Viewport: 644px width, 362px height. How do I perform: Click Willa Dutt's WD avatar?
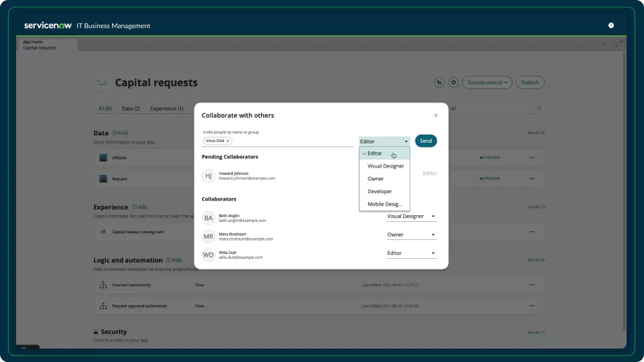[209, 255]
